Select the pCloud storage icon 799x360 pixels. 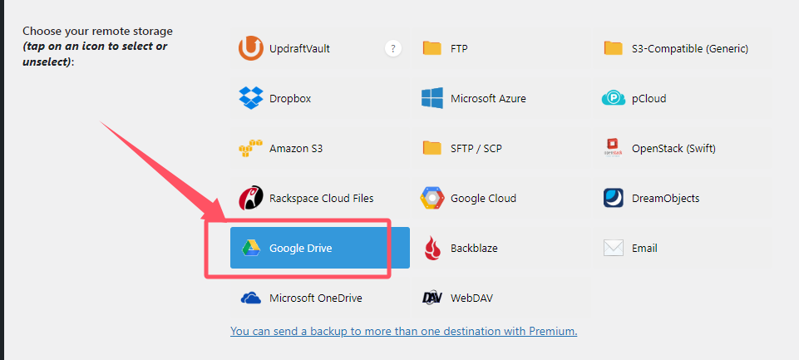613,98
